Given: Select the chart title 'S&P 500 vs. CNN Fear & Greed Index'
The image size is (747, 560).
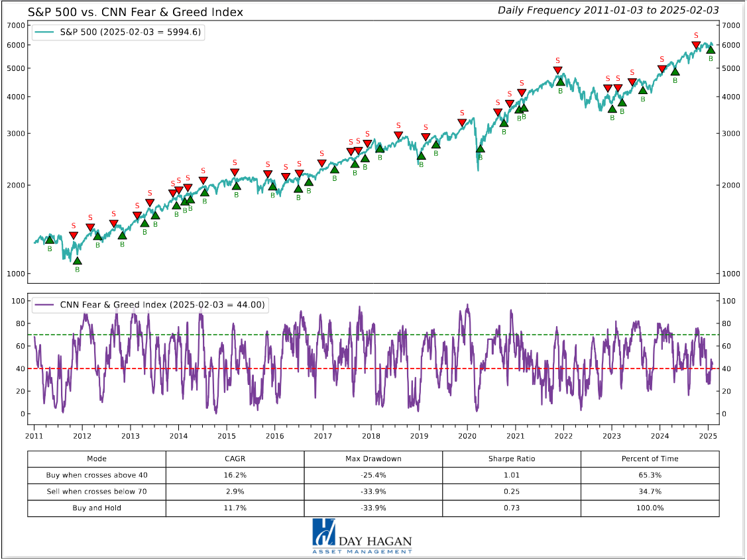Looking at the screenshot, I should (135, 12).
